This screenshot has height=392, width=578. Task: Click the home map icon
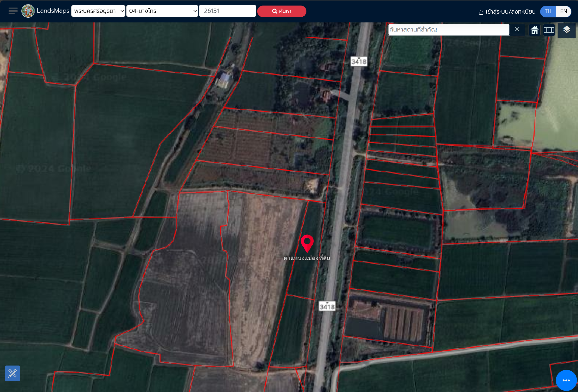click(534, 30)
